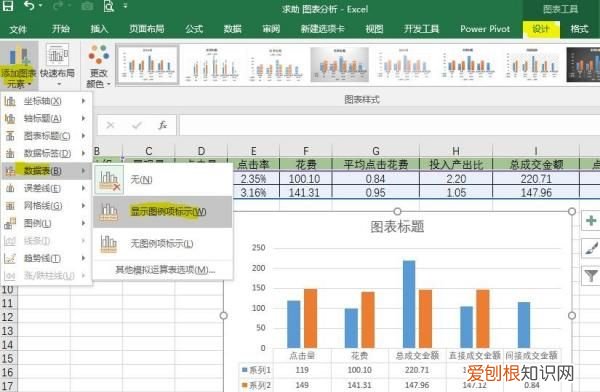Viewport: 600px width, 392px height.
Task: Switch to the Power Pivot ribbon tab
Action: (485, 29)
